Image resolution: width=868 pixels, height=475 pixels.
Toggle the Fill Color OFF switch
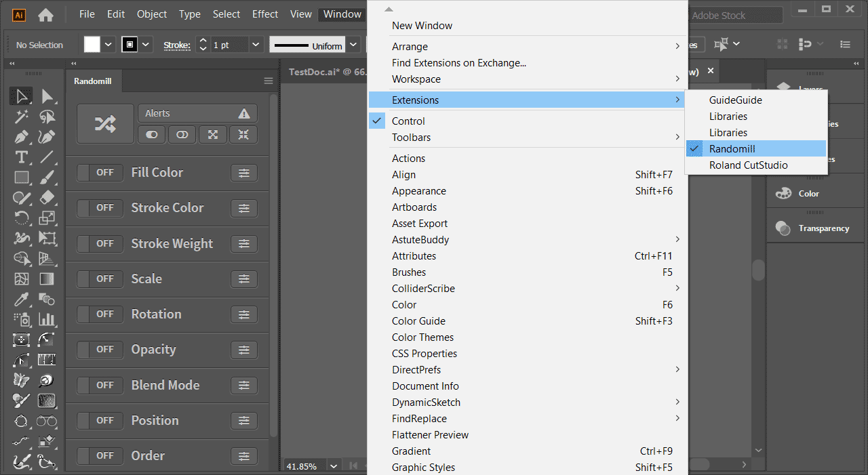100,173
